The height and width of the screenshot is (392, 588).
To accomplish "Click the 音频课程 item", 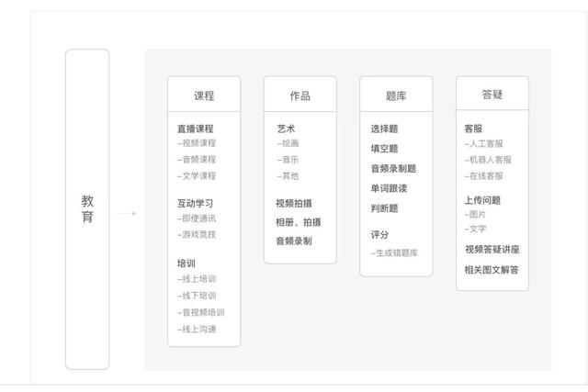I will click(x=197, y=160).
